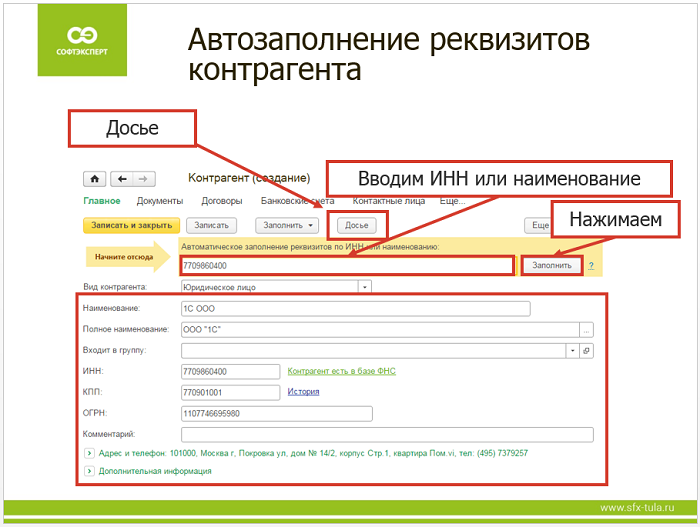Open the Вид контрагента dropdown arrow
Image resolution: width=700 pixels, height=527 pixels.
tap(365, 287)
